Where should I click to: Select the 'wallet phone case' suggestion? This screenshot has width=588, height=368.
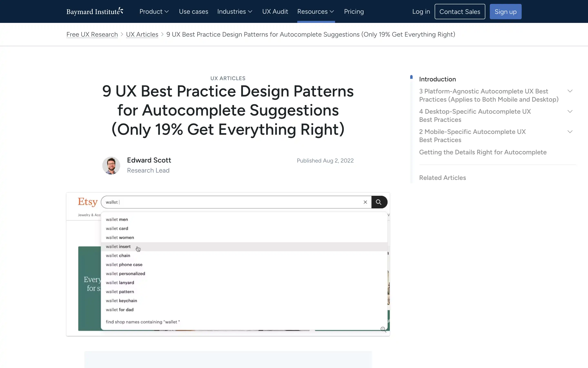[244, 265]
